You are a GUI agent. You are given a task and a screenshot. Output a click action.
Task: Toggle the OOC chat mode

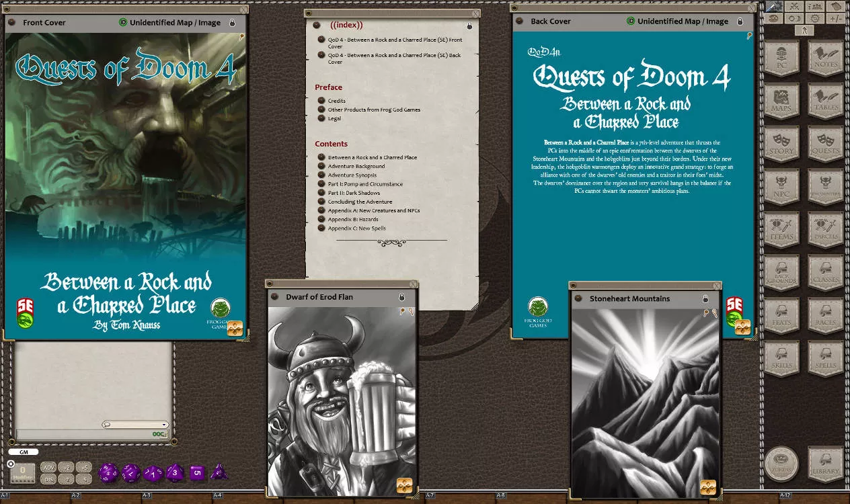[x=160, y=434]
